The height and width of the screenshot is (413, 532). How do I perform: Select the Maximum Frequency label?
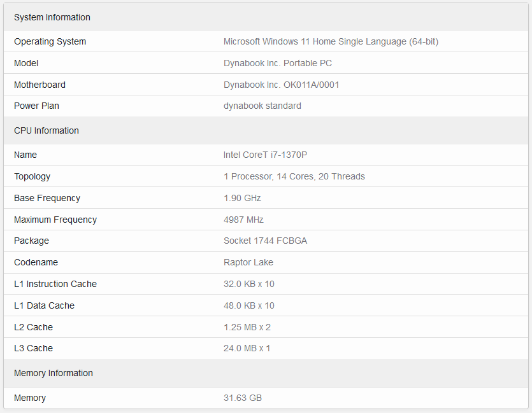(x=55, y=220)
